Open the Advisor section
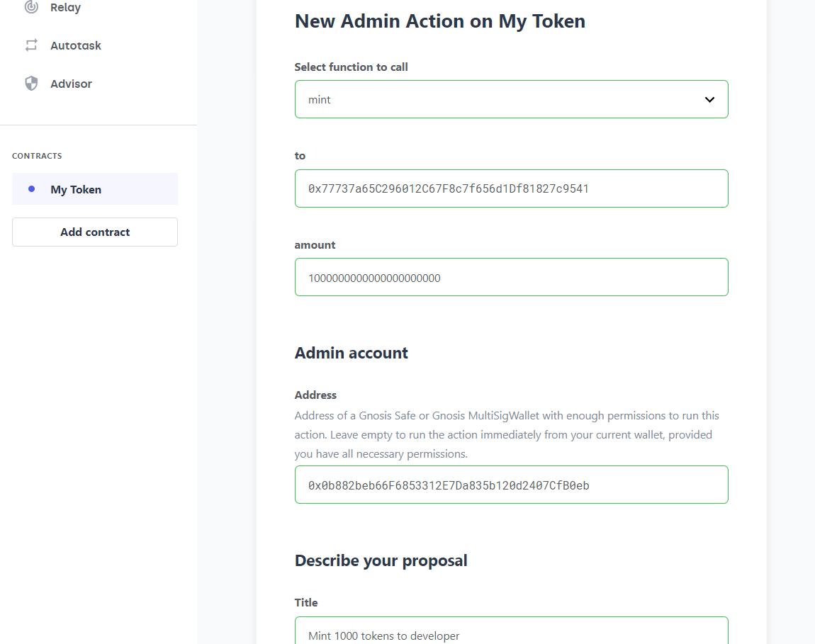The height and width of the screenshot is (644, 815). point(71,84)
